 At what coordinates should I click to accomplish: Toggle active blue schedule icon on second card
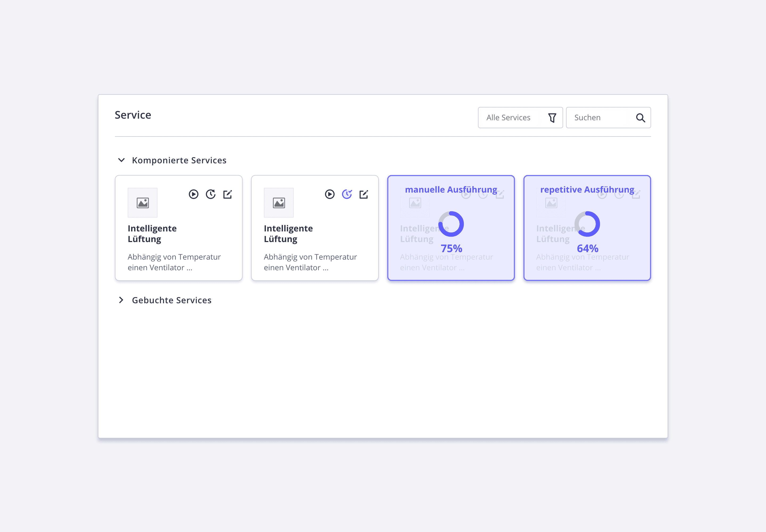pos(347,194)
